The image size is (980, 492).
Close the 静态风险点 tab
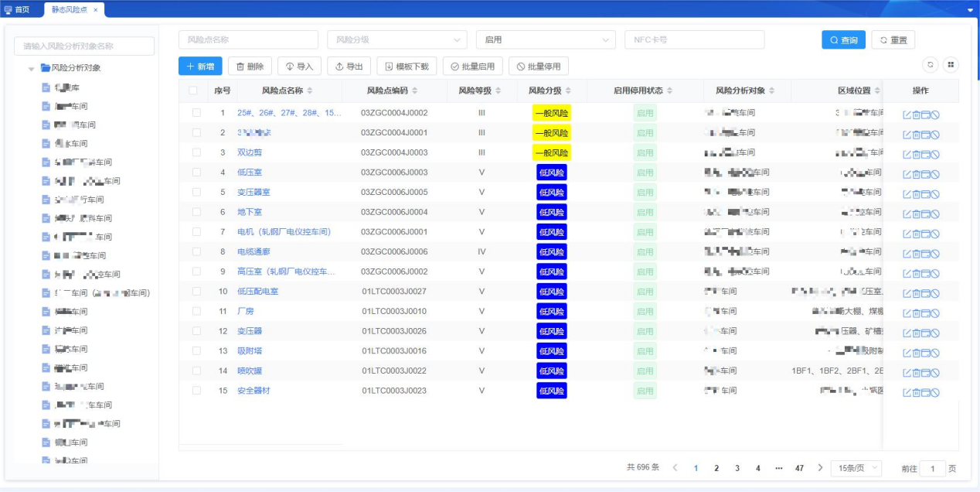click(95, 9)
